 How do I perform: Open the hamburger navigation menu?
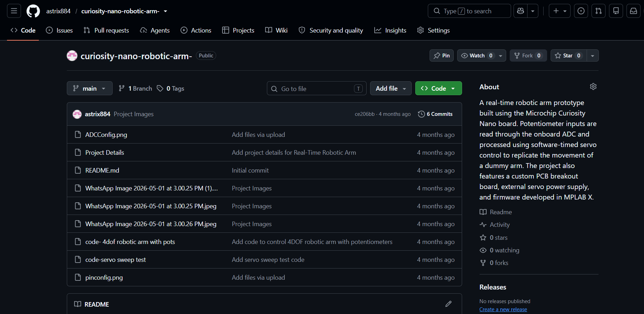tap(14, 11)
